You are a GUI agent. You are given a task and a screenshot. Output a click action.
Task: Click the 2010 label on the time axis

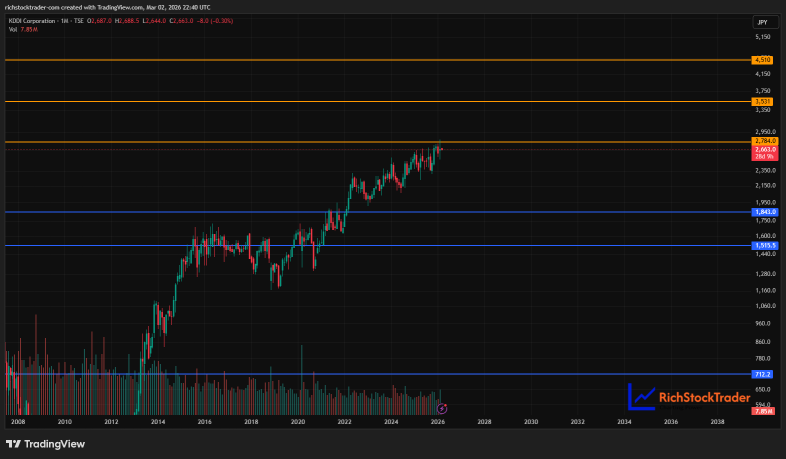coord(65,422)
